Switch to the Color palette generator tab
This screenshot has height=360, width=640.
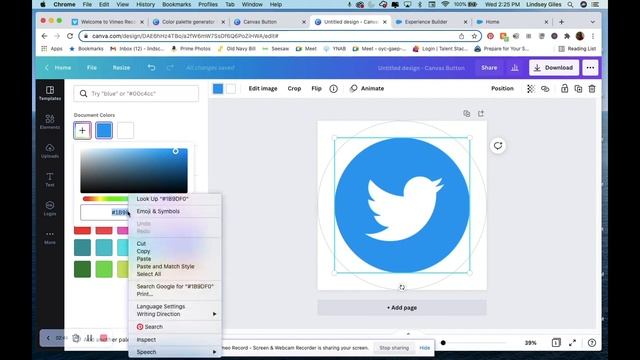click(188, 22)
